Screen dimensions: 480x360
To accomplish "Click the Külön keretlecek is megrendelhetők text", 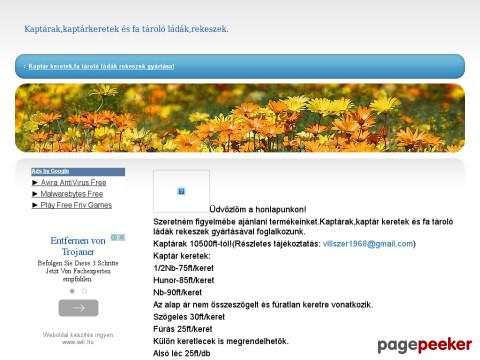I will pyautogui.click(x=221, y=341).
